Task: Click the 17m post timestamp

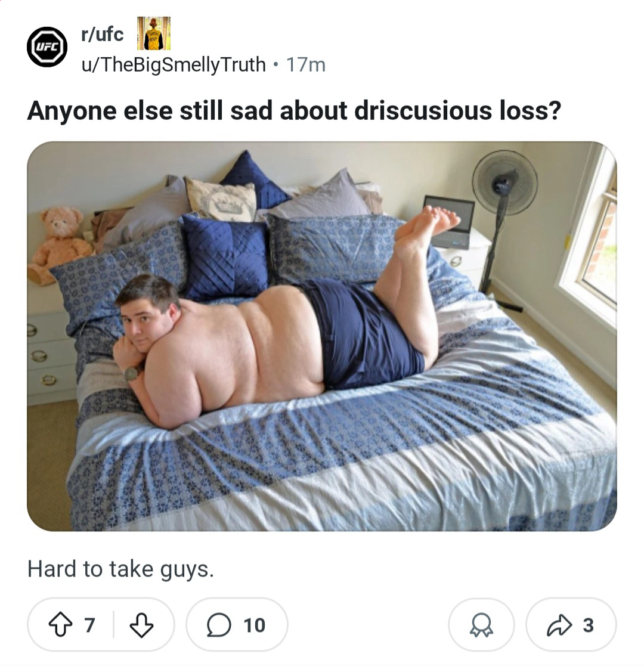Action: (306, 65)
